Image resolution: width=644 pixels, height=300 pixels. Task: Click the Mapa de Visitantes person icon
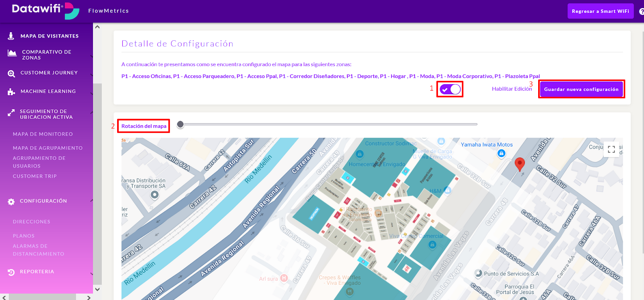pos(11,36)
